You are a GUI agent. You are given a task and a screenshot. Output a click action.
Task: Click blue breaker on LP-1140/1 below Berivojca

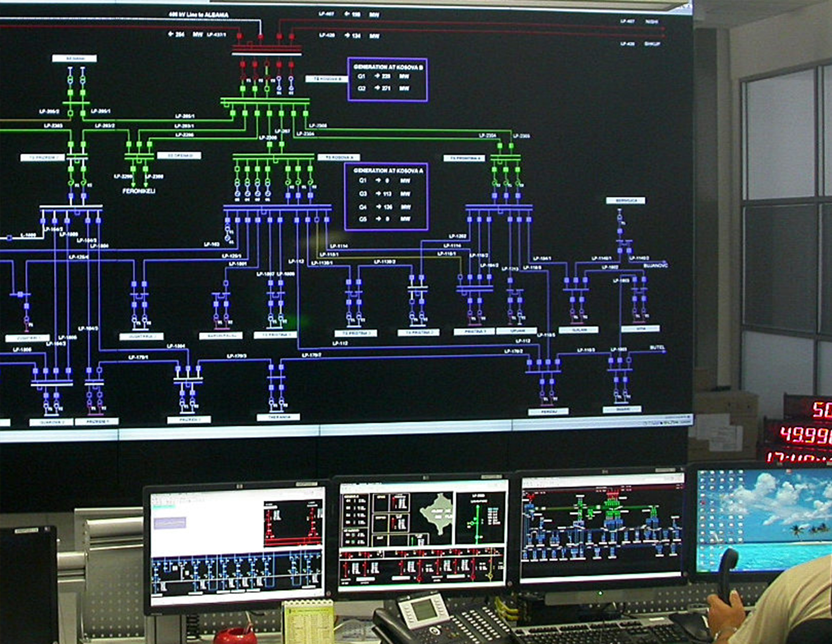tap(620, 251)
